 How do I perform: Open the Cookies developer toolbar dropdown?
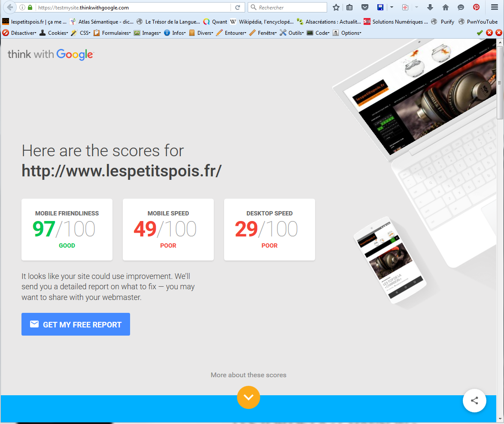point(54,33)
